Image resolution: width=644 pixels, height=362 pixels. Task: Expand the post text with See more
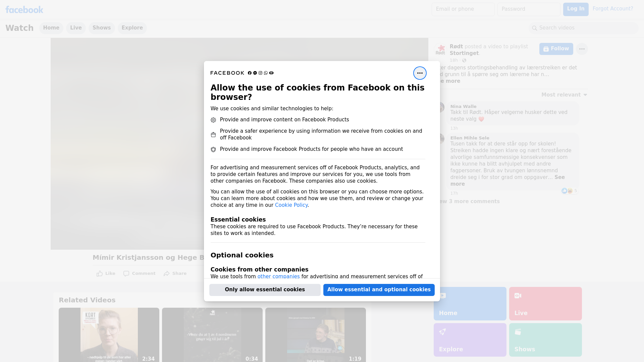(x=450, y=81)
